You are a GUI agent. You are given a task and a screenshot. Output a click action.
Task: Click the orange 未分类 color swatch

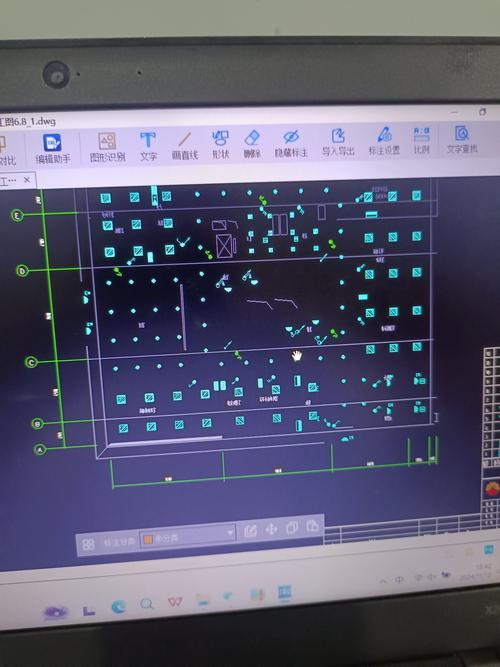point(148,539)
